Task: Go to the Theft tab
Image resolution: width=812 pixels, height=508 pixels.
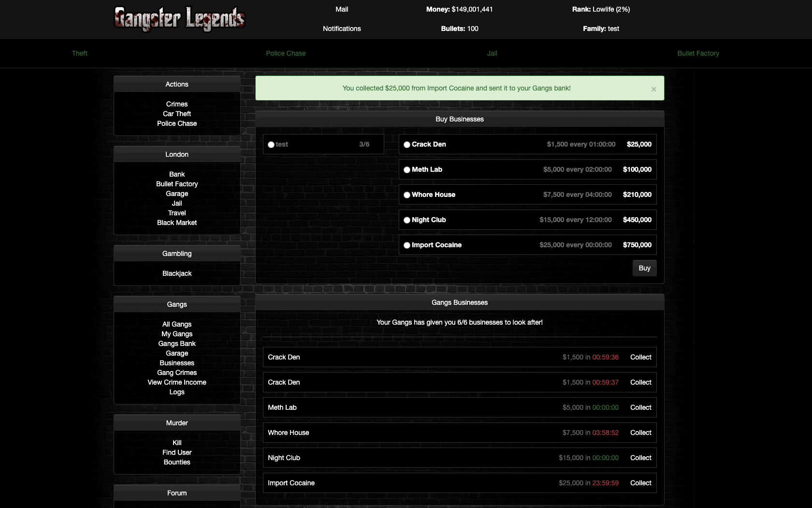Action: (80, 53)
